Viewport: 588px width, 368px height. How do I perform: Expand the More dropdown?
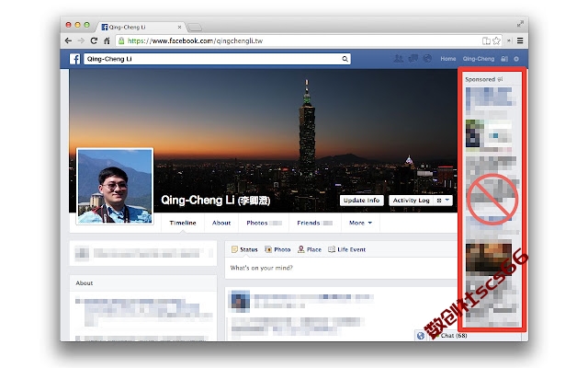pyautogui.click(x=360, y=223)
